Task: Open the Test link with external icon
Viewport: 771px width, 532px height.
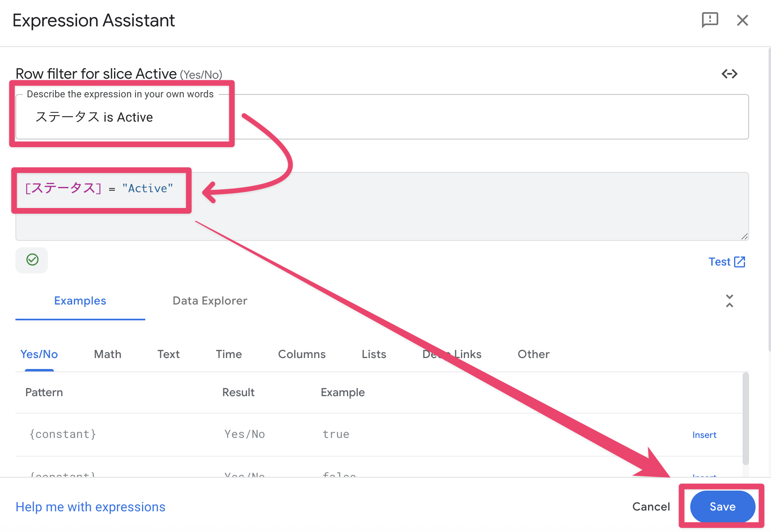Action: point(726,262)
